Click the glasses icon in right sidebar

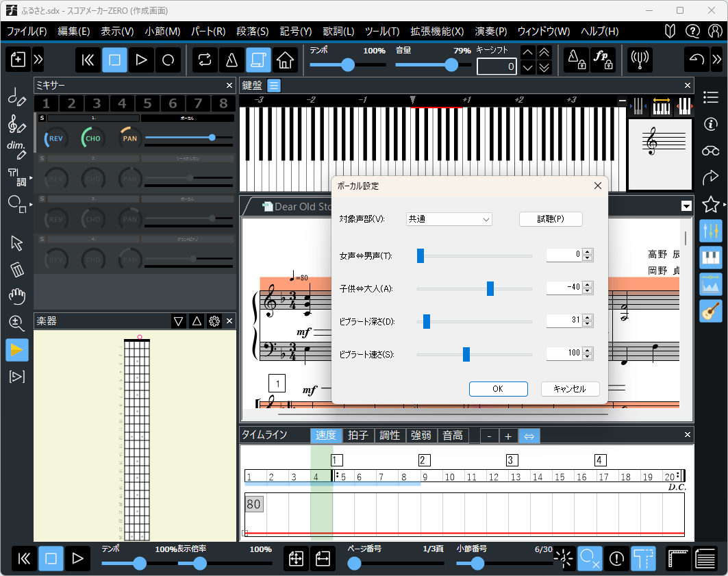pyautogui.click(x=711, y=151)
